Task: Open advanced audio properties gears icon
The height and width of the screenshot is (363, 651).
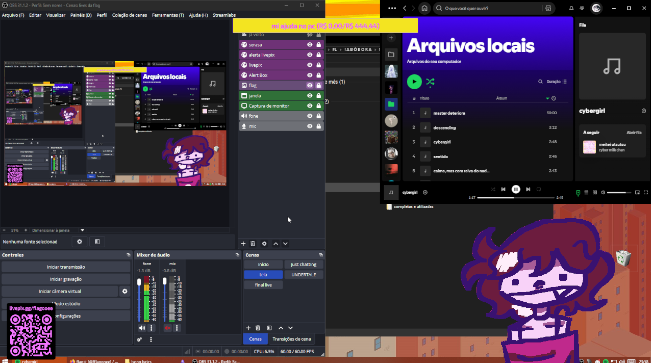Action: point(140,340)
